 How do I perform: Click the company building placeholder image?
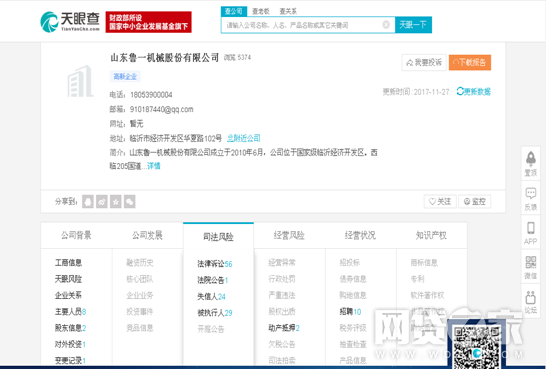[80, 81]
